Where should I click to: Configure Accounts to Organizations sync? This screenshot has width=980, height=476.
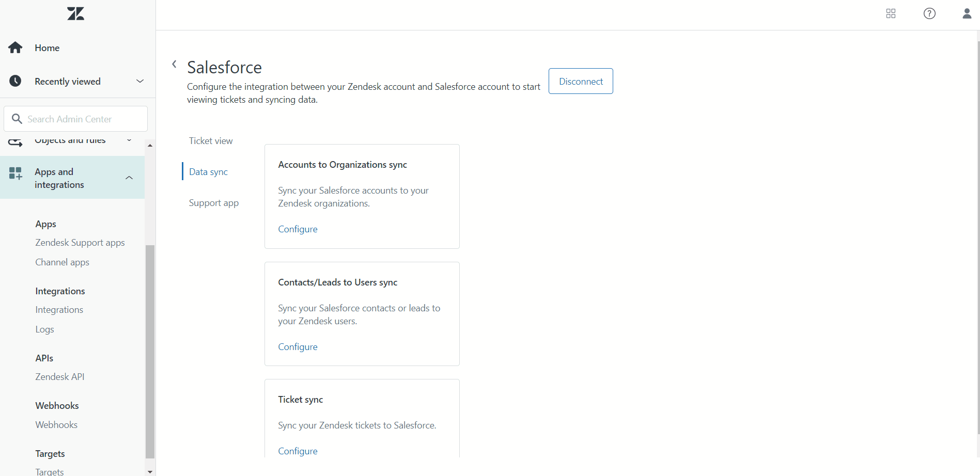pyautogui.click(x=298, y=229)
